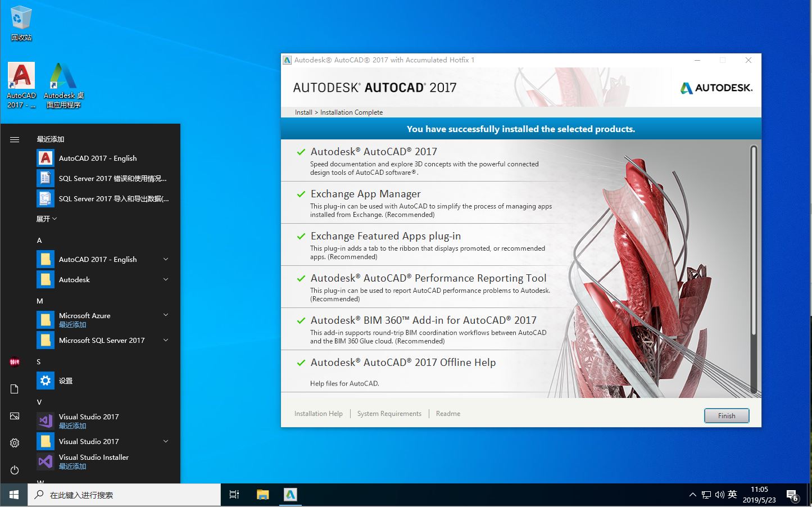Open the Visual Studio Installer entry
812x507 pixels.
click(x=104, y=461)
